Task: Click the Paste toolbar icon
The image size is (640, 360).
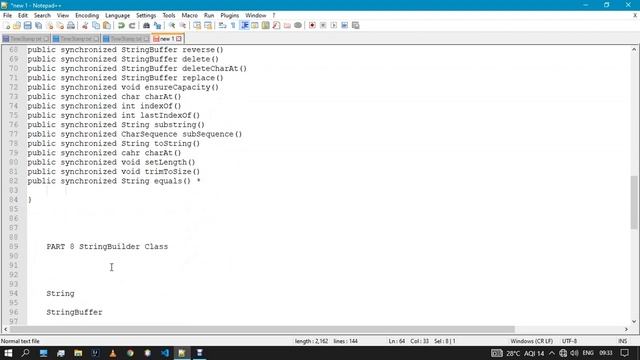Action: tap(107, 25)
